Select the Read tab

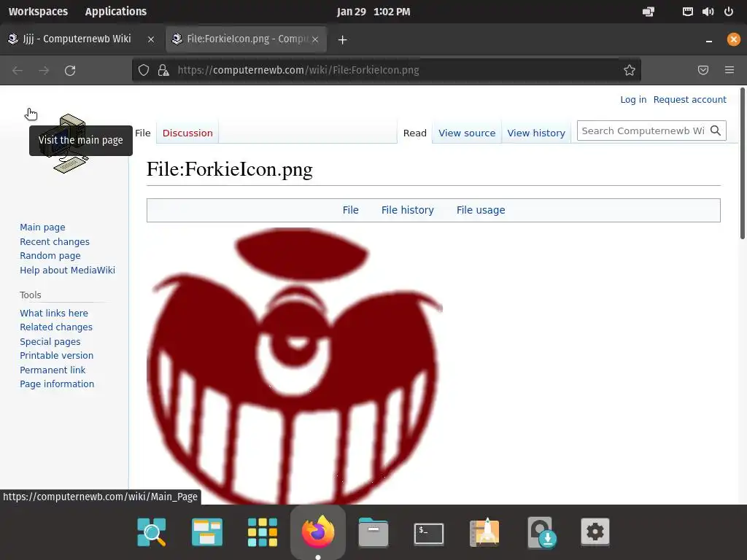[x=414, y=133]
